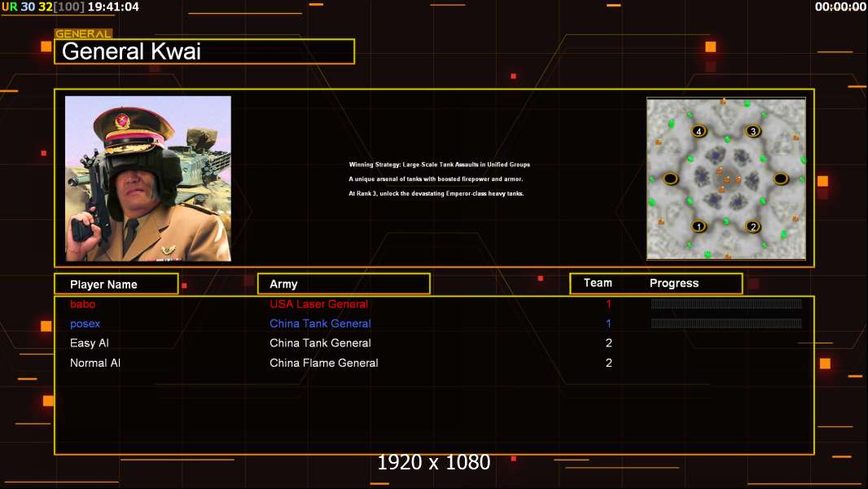Click start position 3 on the minimap
The width and height of the screenshot is (868, 489).
pyautogui.click(x=752, y=131)
